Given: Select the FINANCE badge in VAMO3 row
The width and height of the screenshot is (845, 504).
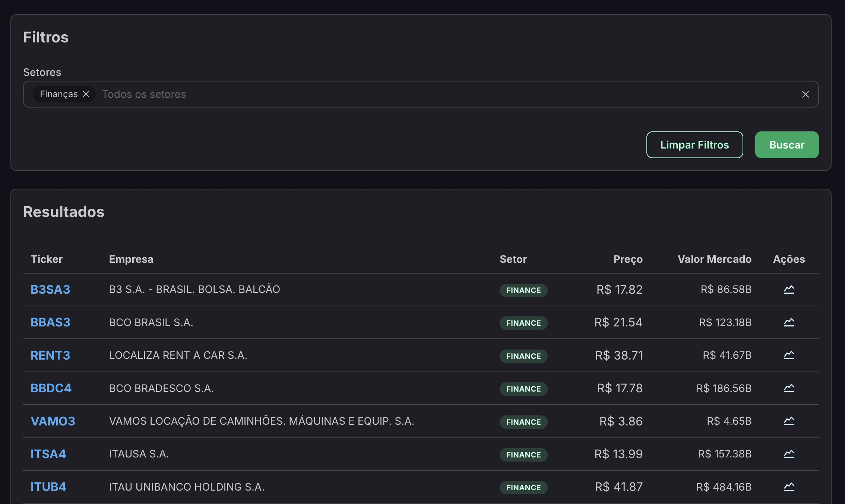Looking at the screenshot, I should [x=523, y=422].
